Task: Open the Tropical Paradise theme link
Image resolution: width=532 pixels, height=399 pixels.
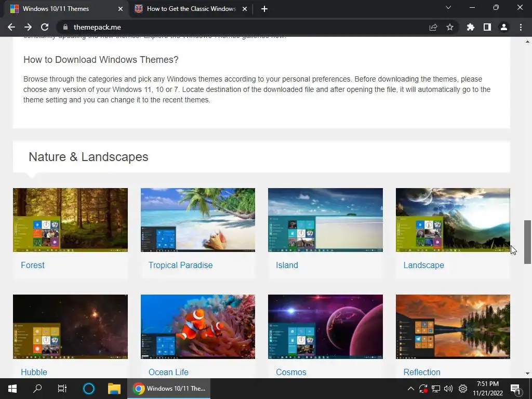Action: pos(180,265)
